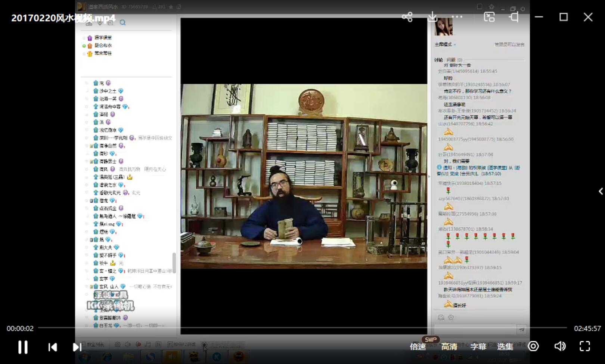The width and height of the screenshot is (605, 364).
Task: Download the video using the download icon
Action: pyautogui.click(x=432, y=17)
